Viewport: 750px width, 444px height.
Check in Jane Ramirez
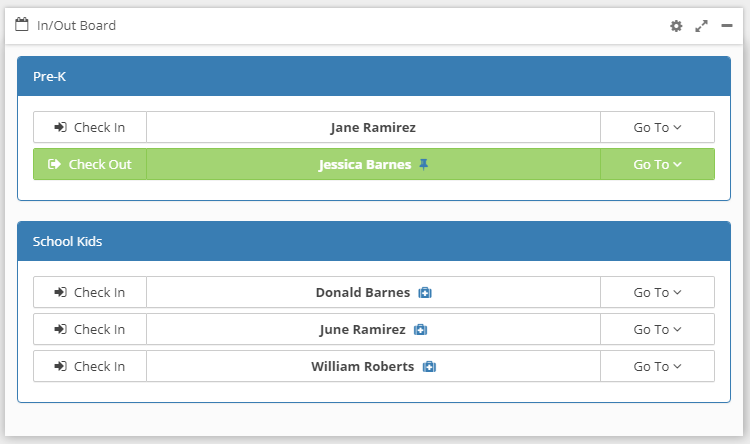[x=90, y=127]
